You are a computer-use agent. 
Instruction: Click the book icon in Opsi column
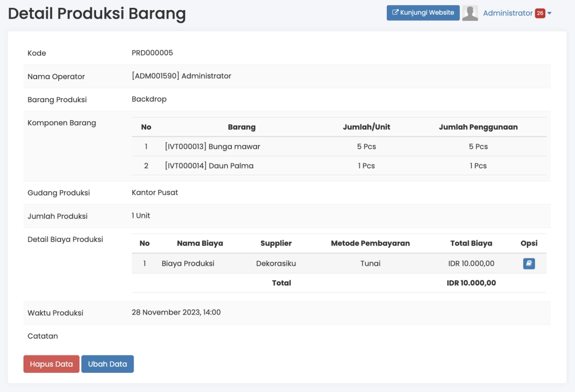(528, 263)
